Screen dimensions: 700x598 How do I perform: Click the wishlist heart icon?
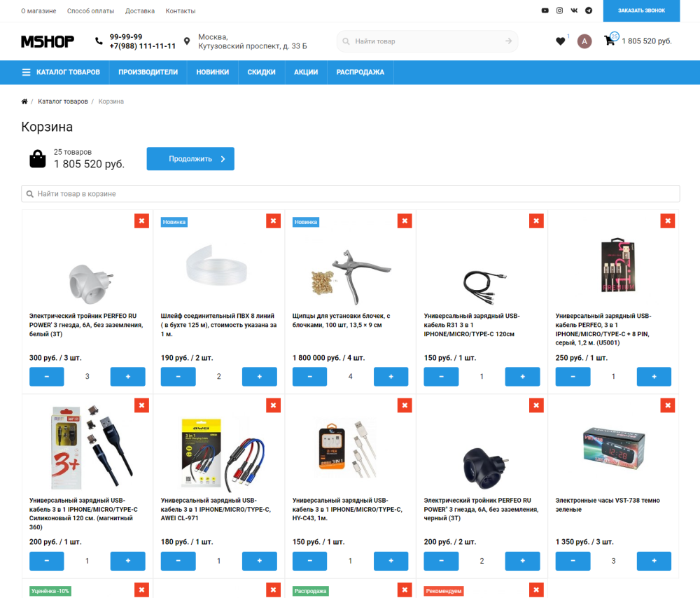coord(561,41)
